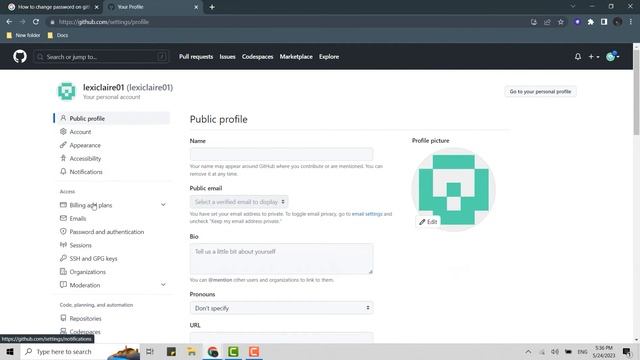Bookmark this page with star icon
This screenshot has height=360, width=640.
click(561, 22)
